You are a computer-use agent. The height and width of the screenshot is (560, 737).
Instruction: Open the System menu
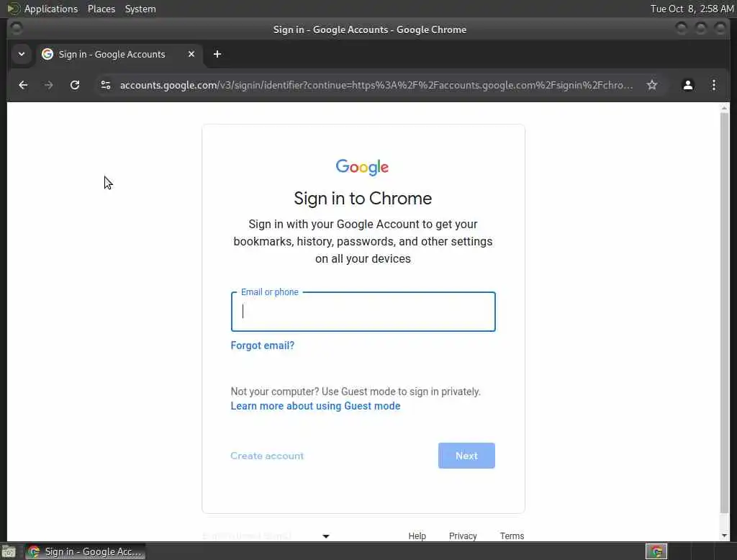(140, 9)
